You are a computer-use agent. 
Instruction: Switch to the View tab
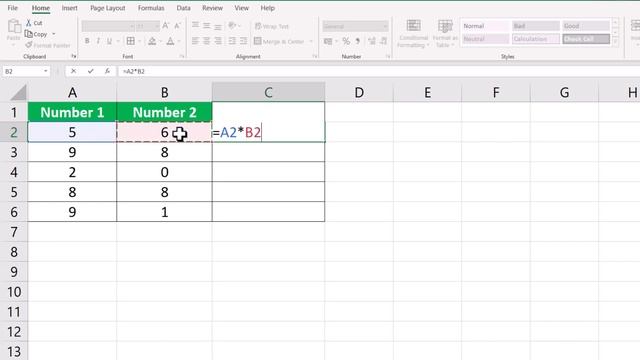242,8
